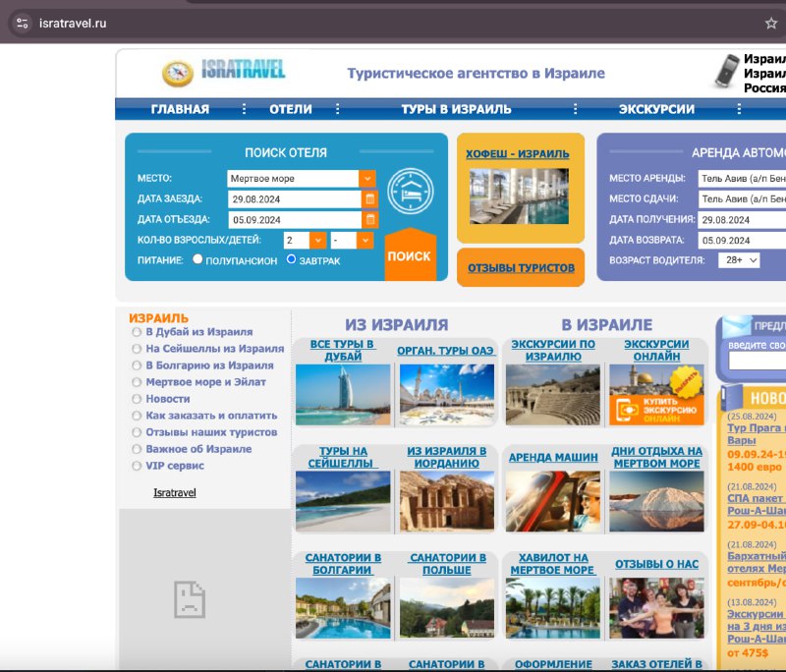Click the news folder icon
The width and height of the screenshot is (786, 672).
click(731, 398)
